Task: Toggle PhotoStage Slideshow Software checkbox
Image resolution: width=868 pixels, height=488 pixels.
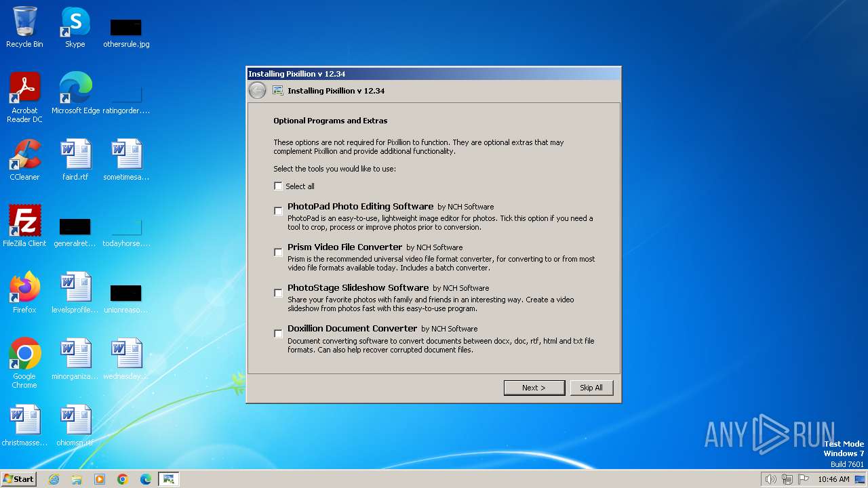Action: (278, 293)
